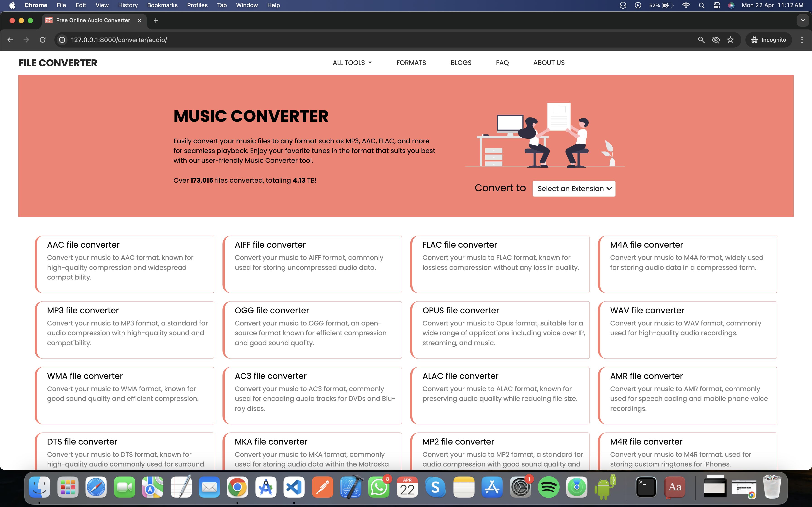Go to the ABOUT US page
Screen dimensions: 812x507
click(x=549, y=63)
